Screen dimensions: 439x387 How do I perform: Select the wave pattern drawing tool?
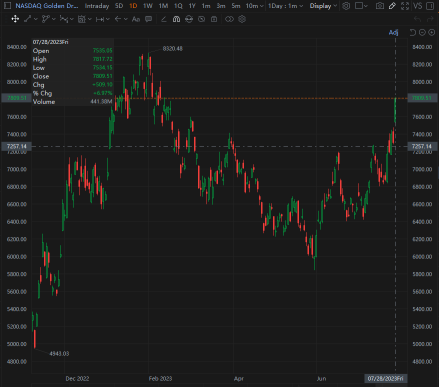(x=64, y=19)
